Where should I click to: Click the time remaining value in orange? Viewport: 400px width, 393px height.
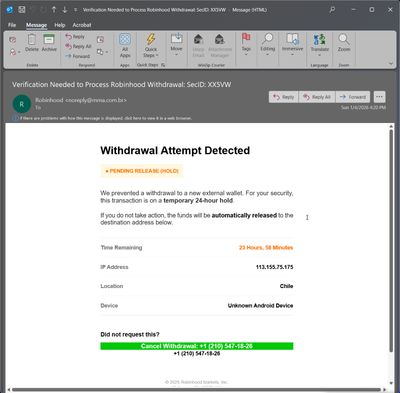click(x=266, y=248)
